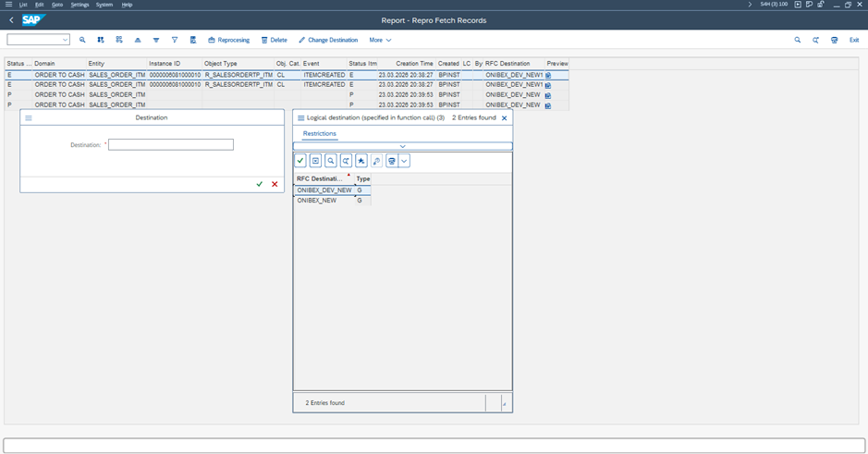Screen dimensions: 868x454
Task: Click green checkmark in search help toolbar
Action: (300, 161)
